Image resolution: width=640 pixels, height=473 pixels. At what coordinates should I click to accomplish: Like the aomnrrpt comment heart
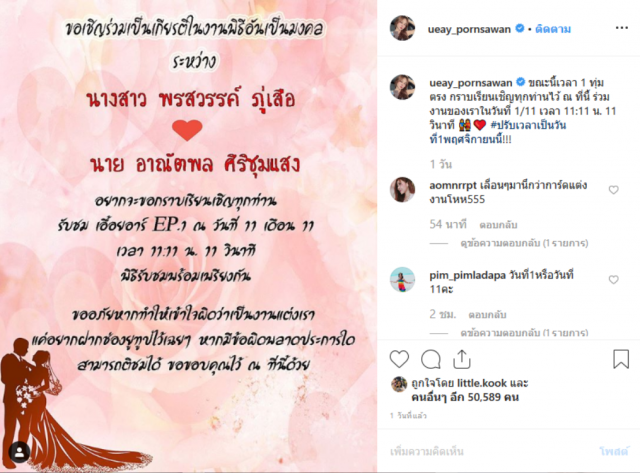point(613,190)
